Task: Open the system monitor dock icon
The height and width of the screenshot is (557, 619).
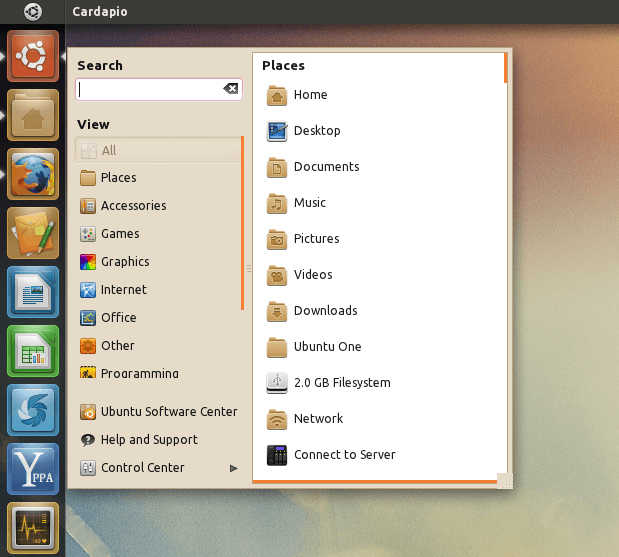Action: pyautogui.click(x=33, y=526)
